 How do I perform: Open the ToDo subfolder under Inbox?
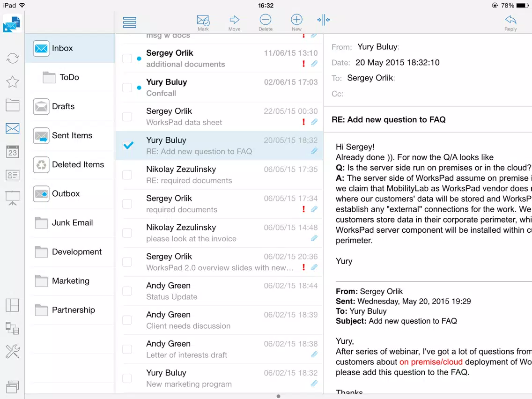pyautogui.click(x=70, y=77)
